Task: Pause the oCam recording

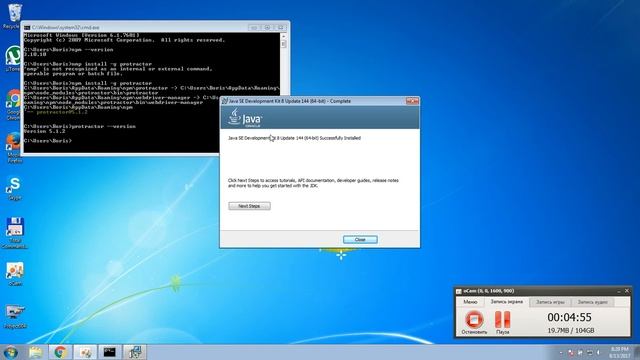Action: click(502, 322)
